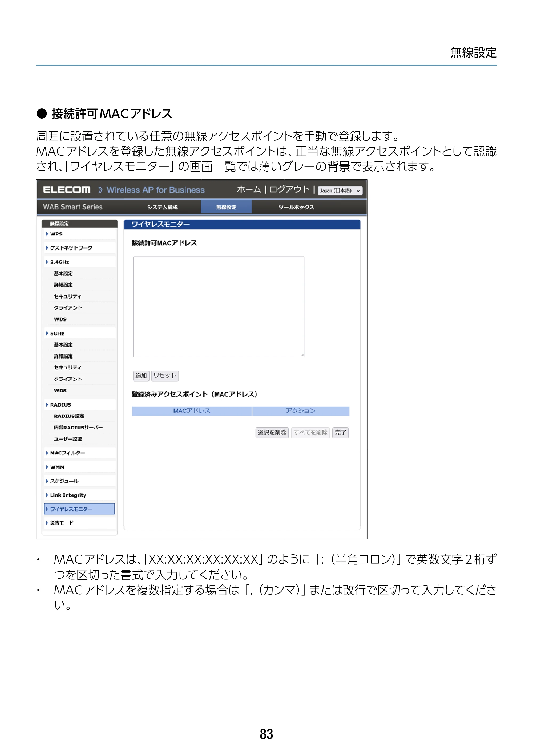This screenshot has height=756, width=533.
Task: Select WMM in sidebar
Action: [x=79, y=467]
